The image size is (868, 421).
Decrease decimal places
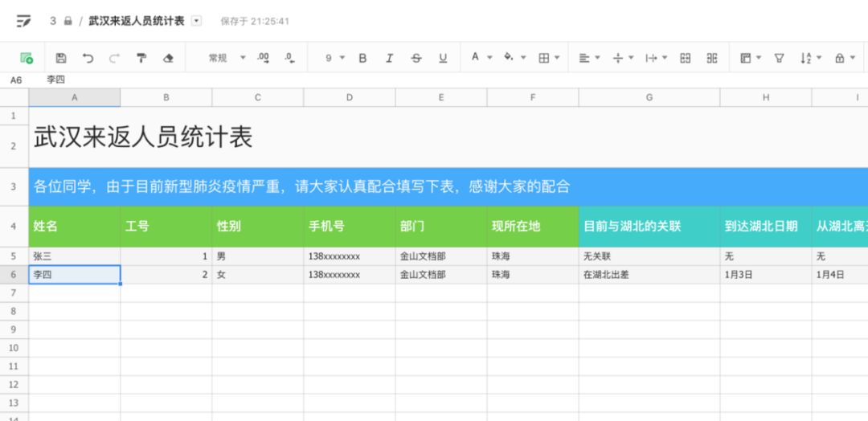point(289,58)
